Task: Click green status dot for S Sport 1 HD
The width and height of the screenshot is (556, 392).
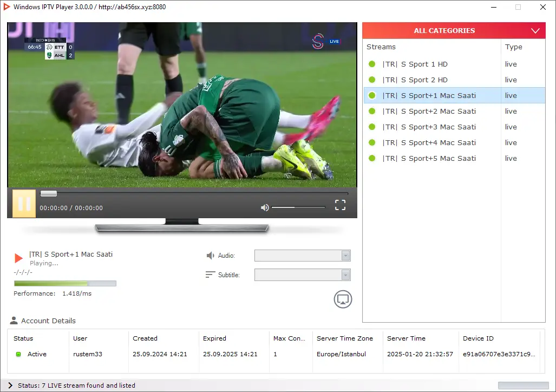Action: click(372, 64)
